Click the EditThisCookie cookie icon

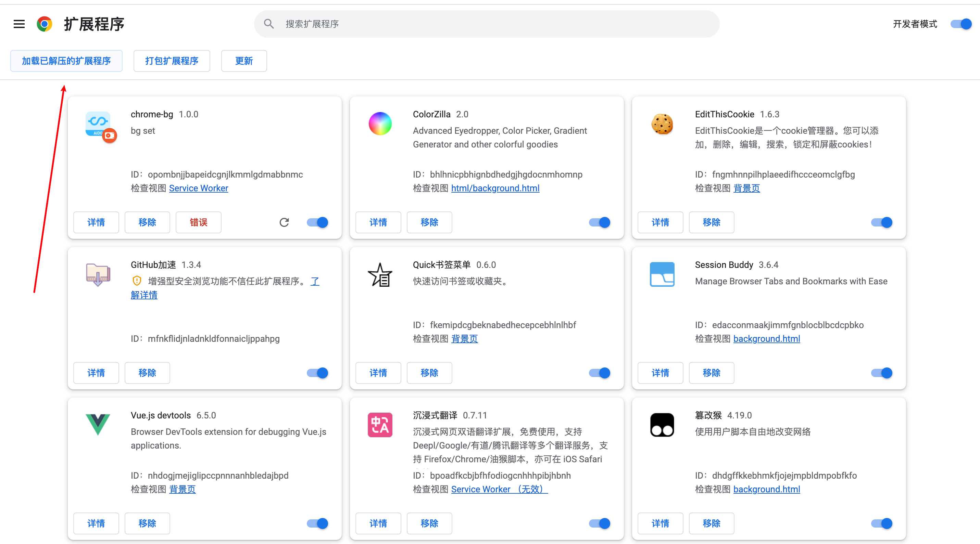(662, 124)
